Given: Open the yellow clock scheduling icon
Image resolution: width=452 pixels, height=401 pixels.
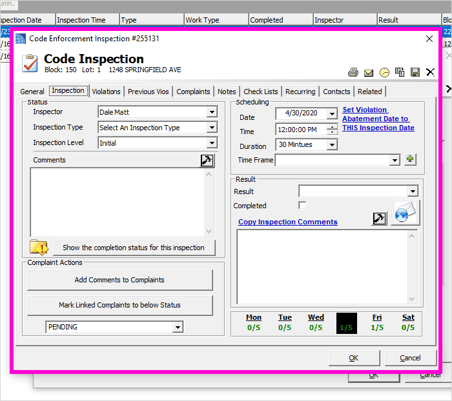Looking at the screenshot, I should click(384, 72).
